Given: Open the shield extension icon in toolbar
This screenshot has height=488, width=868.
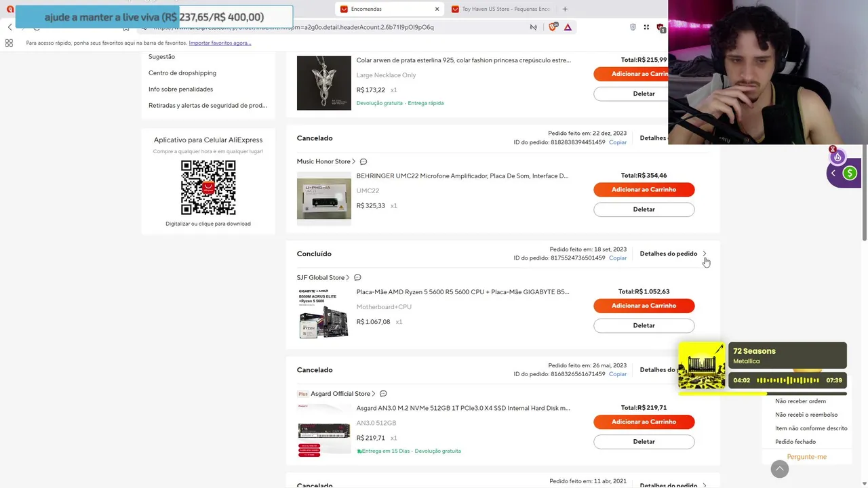Looking at the screenshot, I should tap(633, 27).
